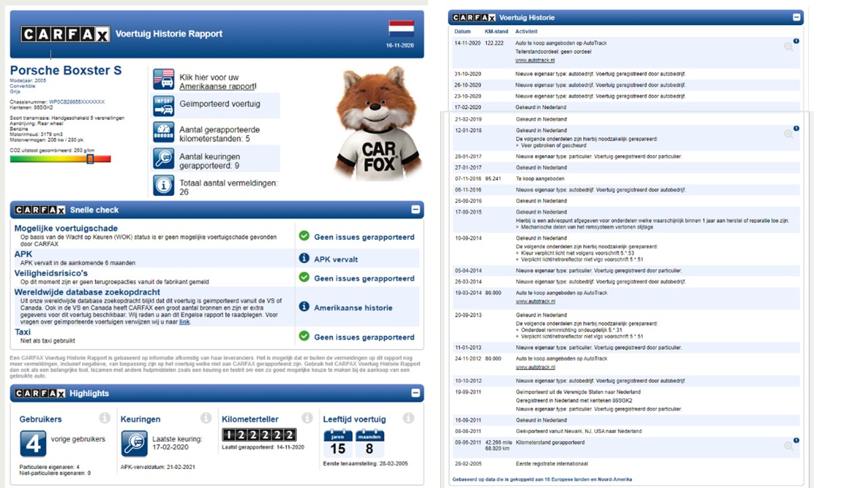Click 'link' in Wereldwijde database zoekopdracht text

[x=184, y=322]
